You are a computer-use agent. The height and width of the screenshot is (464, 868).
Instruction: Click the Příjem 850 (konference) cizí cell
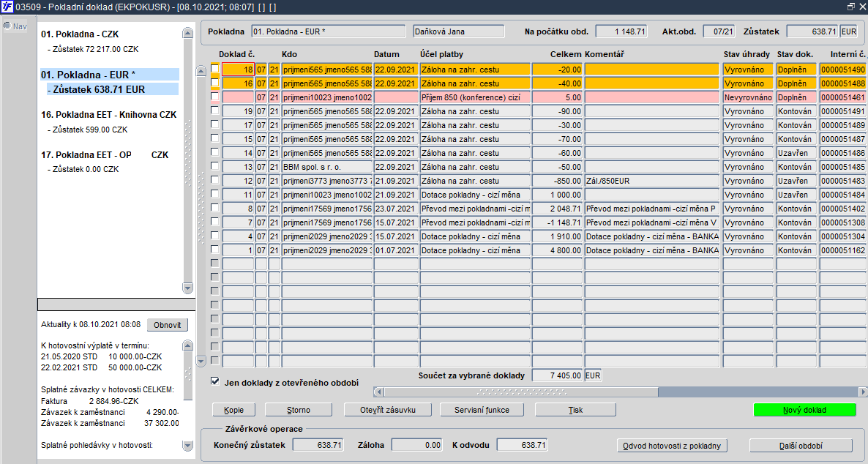click(x=475, y=97)
